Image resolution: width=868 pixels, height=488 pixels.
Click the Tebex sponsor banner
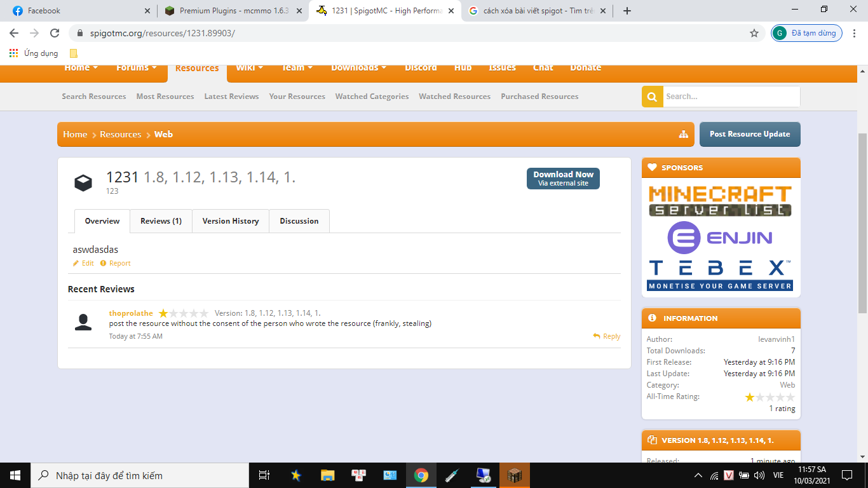pos(721,274)
